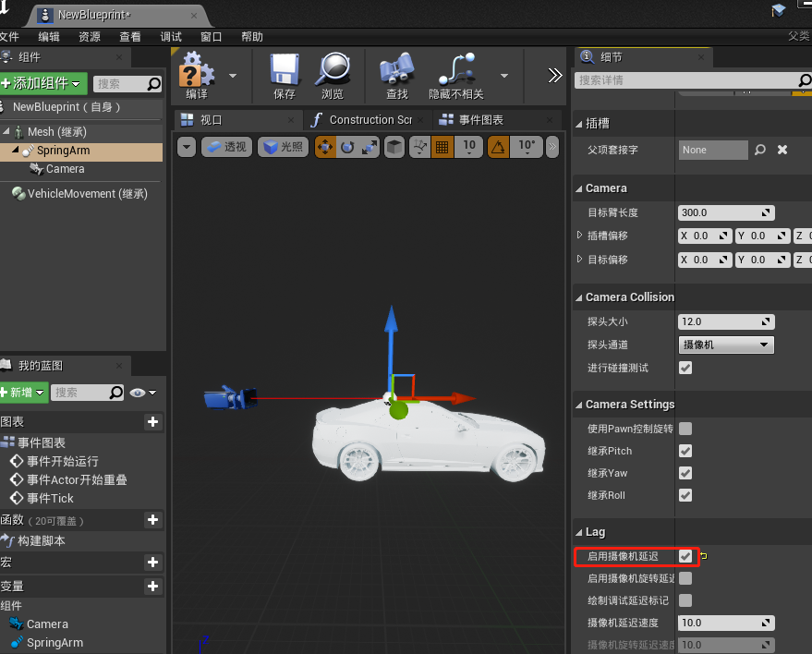This screenshot has width=812, height=654.
Task: Toggle grid snapping icon in viewport toolbar
Action: tap(442, 147)
